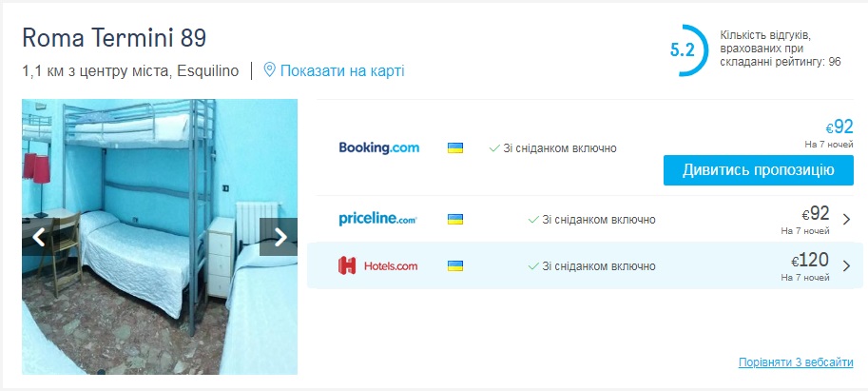This screenshot has width=868, height=391.
Task: Open the Порівняти 3 вебсайти link
Action: click(x=796, y=362)
